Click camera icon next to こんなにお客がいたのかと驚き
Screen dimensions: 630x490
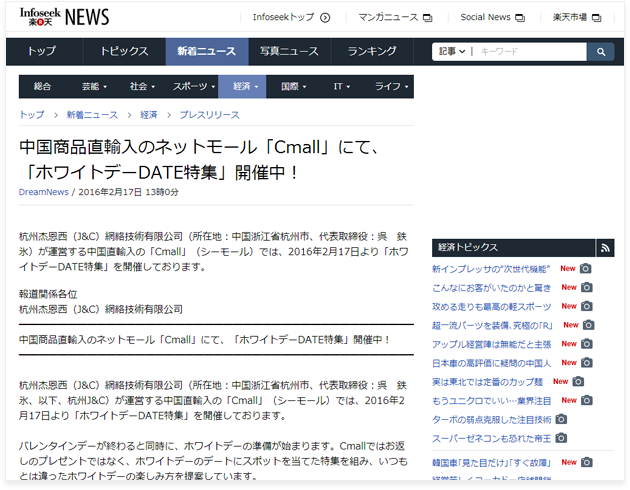click(587, 287)
